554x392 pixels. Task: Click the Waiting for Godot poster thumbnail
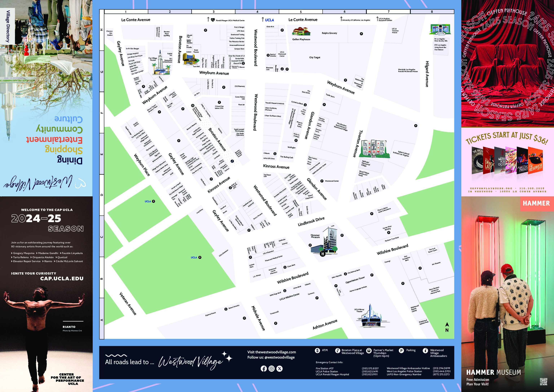pyautogui.click(x=500, y=161)
